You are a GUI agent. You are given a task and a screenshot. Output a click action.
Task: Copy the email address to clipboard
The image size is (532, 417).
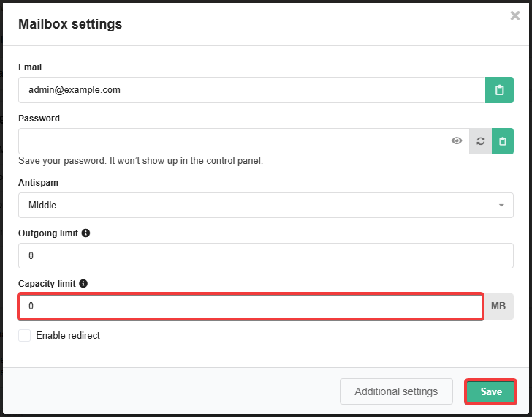pyautogui.click(x=499, y=90)
